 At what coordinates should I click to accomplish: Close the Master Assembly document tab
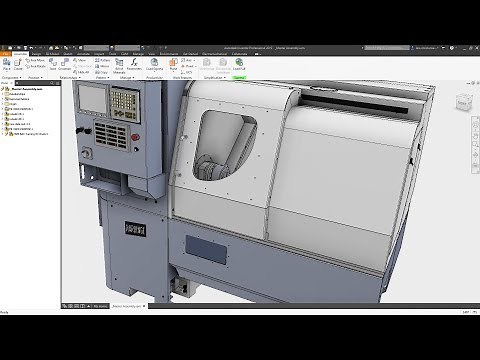tap(144, 306)
